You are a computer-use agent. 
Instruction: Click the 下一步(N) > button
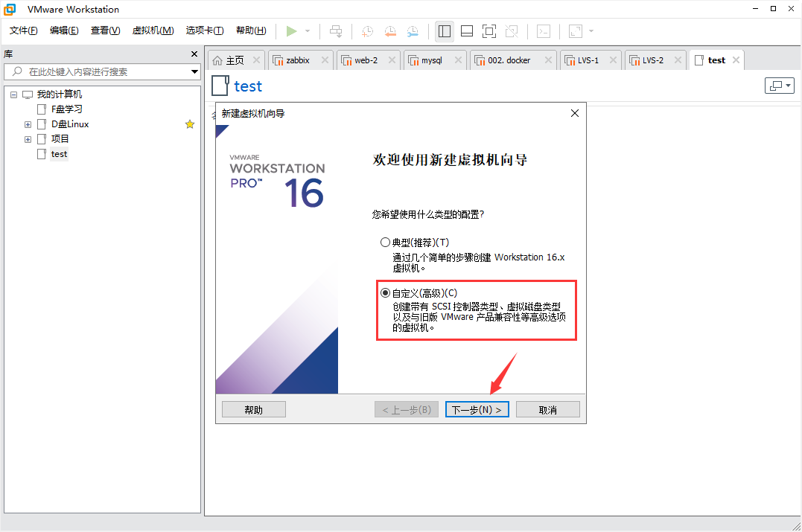point(477,410)
